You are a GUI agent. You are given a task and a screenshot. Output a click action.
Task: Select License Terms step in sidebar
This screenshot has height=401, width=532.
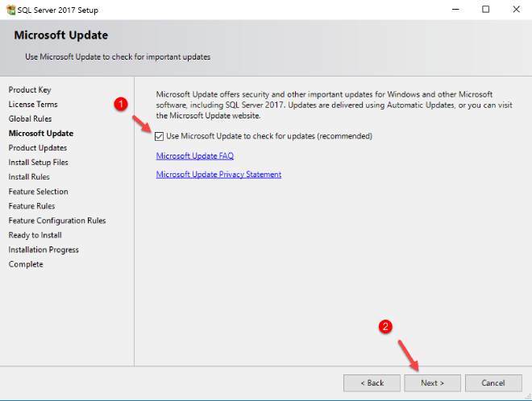pyautogui.click(x=33, y=104)
